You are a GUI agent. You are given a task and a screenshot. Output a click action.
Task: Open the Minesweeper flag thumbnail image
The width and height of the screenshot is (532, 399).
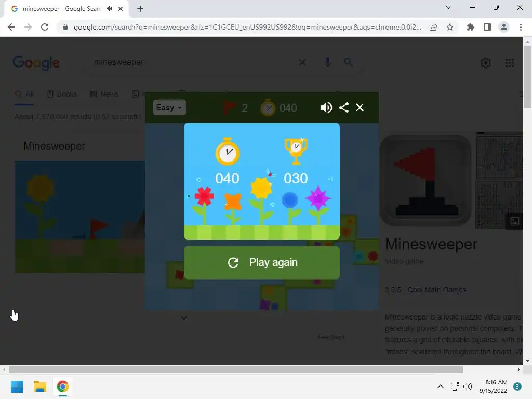[425, 180]
